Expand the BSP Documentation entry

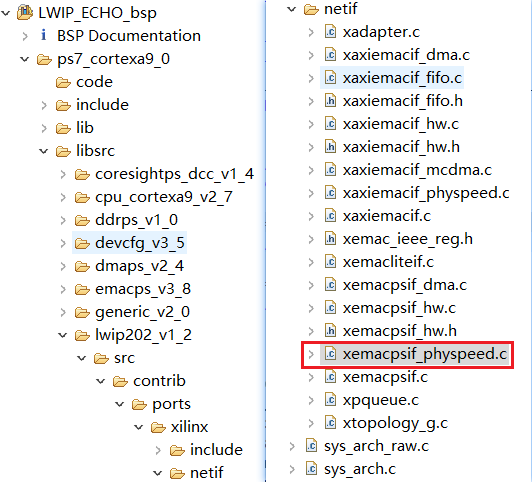(x=25, y=36)
